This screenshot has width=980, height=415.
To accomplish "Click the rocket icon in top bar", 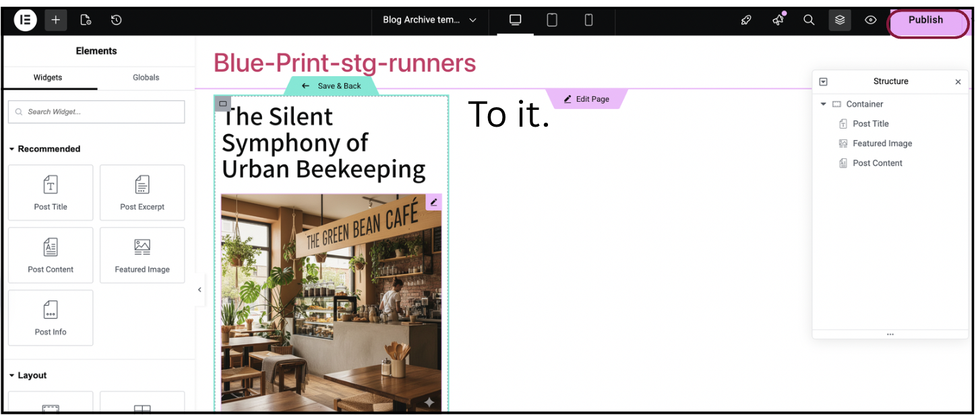I will coord(746,20).
